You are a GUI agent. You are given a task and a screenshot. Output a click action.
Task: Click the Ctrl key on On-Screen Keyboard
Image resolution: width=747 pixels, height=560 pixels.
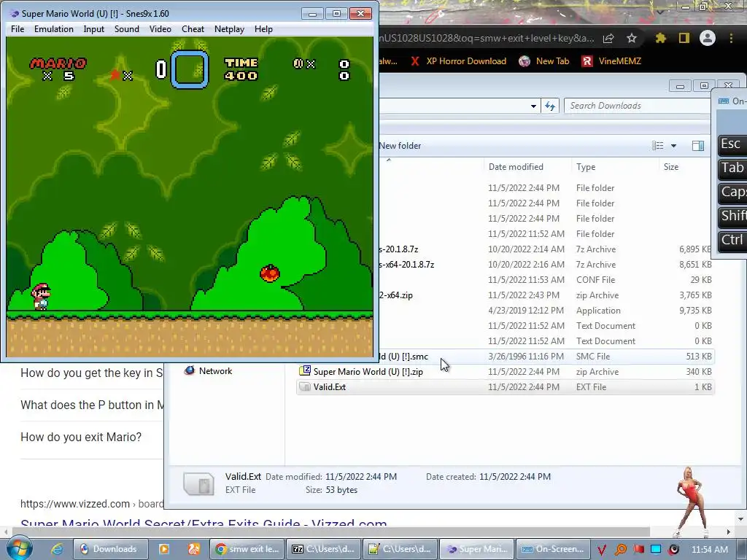pyautogui.click(x=732, y=240)
